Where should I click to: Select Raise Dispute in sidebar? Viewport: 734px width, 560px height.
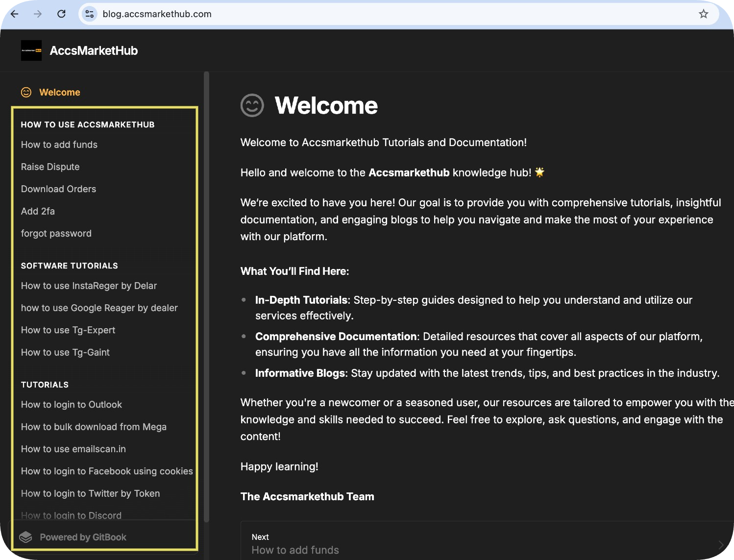point(50,167)
